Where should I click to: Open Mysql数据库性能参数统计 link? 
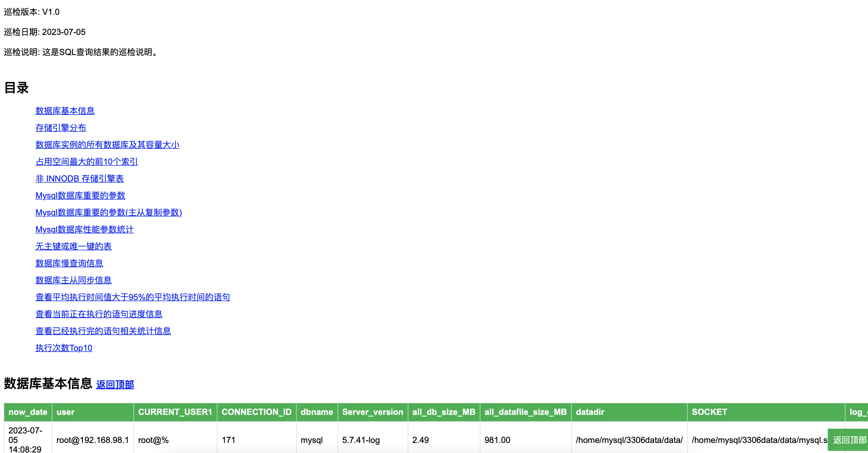pyautogui.click(x=84, y=229)
